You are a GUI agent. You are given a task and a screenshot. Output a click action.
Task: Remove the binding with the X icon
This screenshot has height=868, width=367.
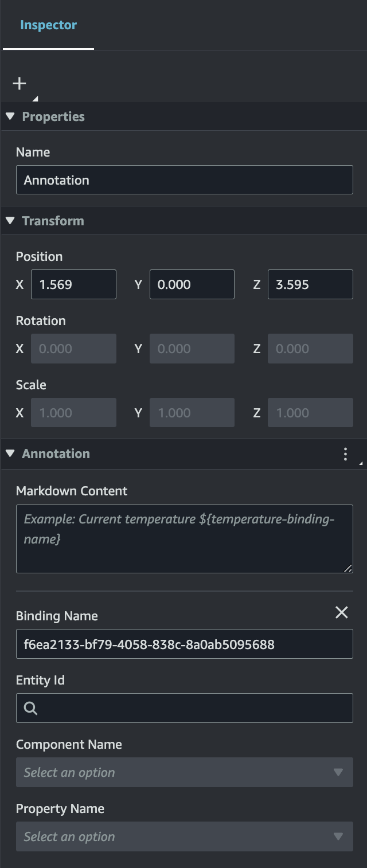tap(342, 612)
